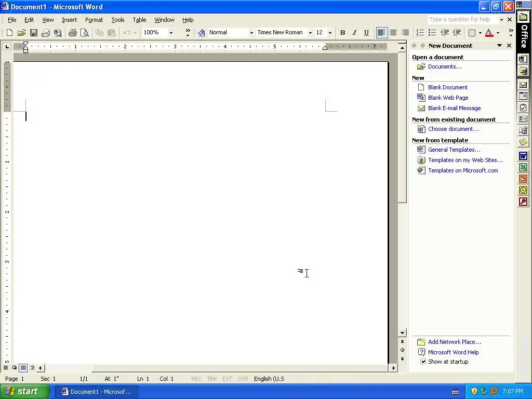Open the Format menu

[94, 20]
